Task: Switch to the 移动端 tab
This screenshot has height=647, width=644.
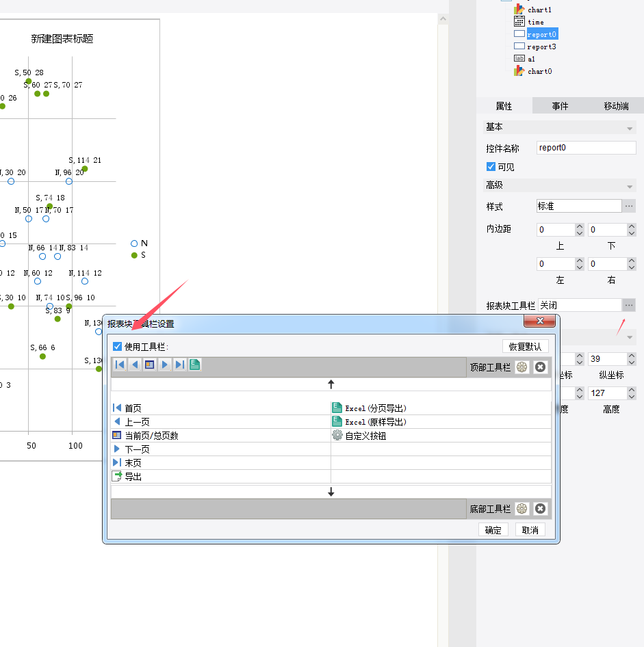Action: (616, 105)
